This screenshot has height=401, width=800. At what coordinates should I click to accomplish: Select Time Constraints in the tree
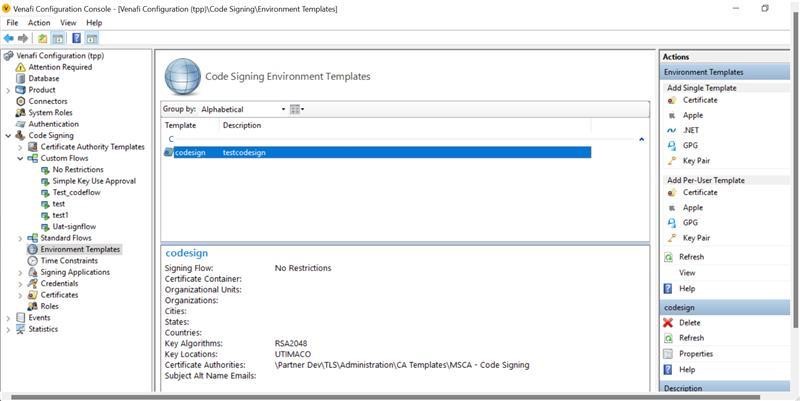[69, 261]
